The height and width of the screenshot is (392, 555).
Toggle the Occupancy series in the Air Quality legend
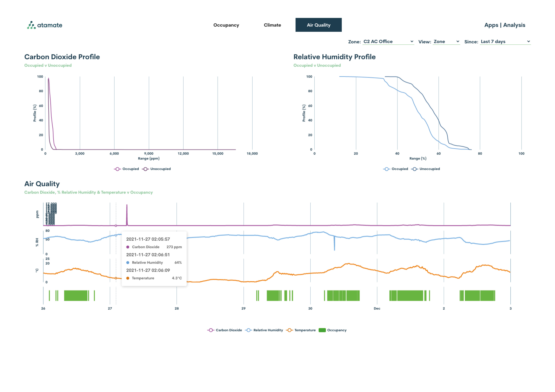333,330
